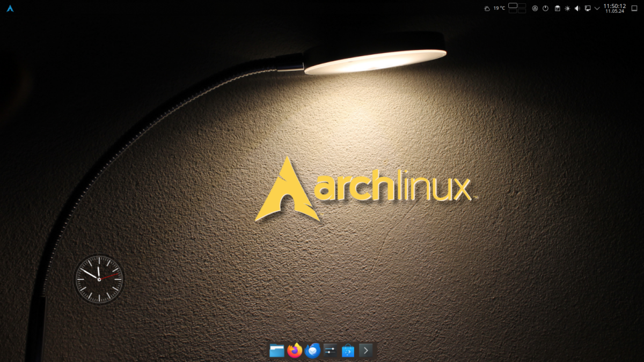
Task: Switch to the top-right virtual desktop
Action: tap(522, 6)
